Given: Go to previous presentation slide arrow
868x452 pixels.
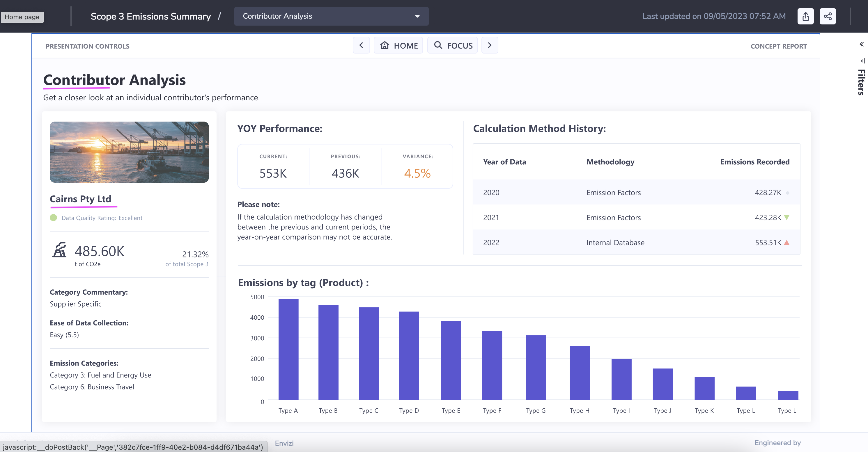Looking at the screenshot, I should tap(361, 45).
